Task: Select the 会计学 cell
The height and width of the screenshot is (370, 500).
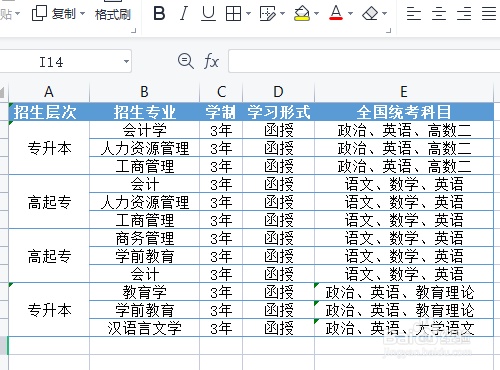Action: coord(144,130)
